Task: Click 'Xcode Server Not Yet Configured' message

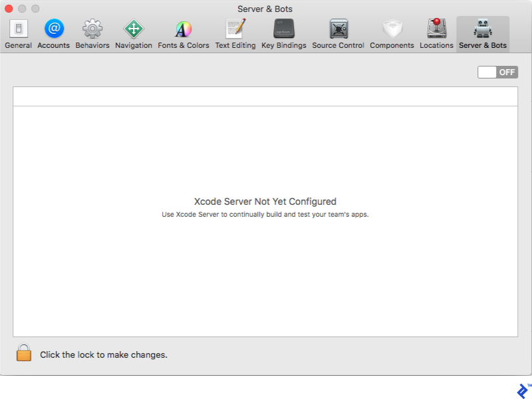Action: click(x=265, y=201)
